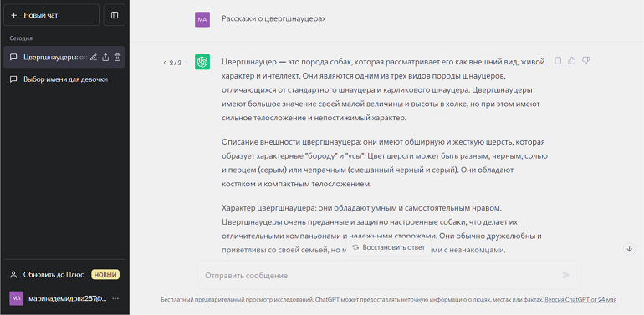Viewport: 644px width, 315px height.
Task: Start a new chat with Новый чат
Action: (51, 15)
